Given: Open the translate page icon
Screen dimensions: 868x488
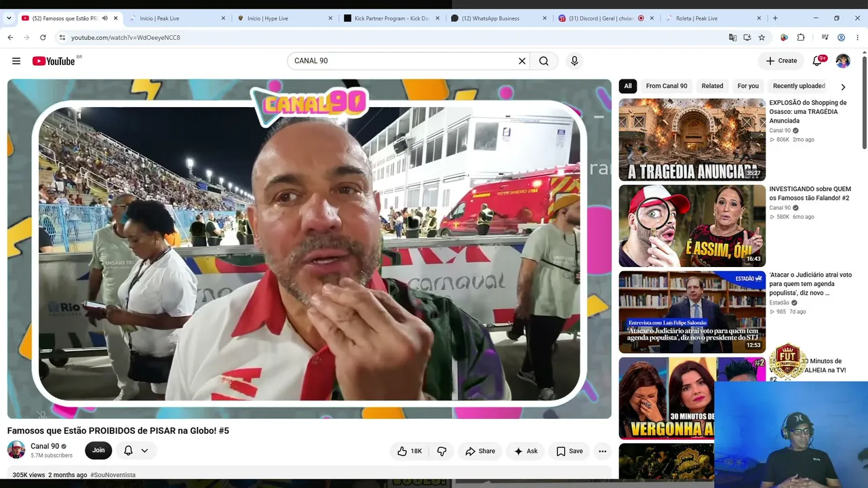Looking at the screenshot, I should click(732, 37).
